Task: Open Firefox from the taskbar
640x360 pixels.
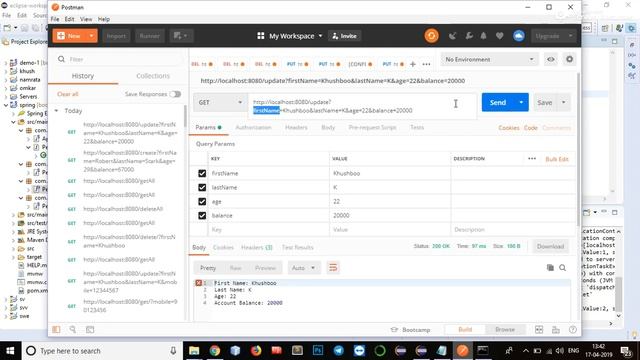Action: (x=256, y=351)
